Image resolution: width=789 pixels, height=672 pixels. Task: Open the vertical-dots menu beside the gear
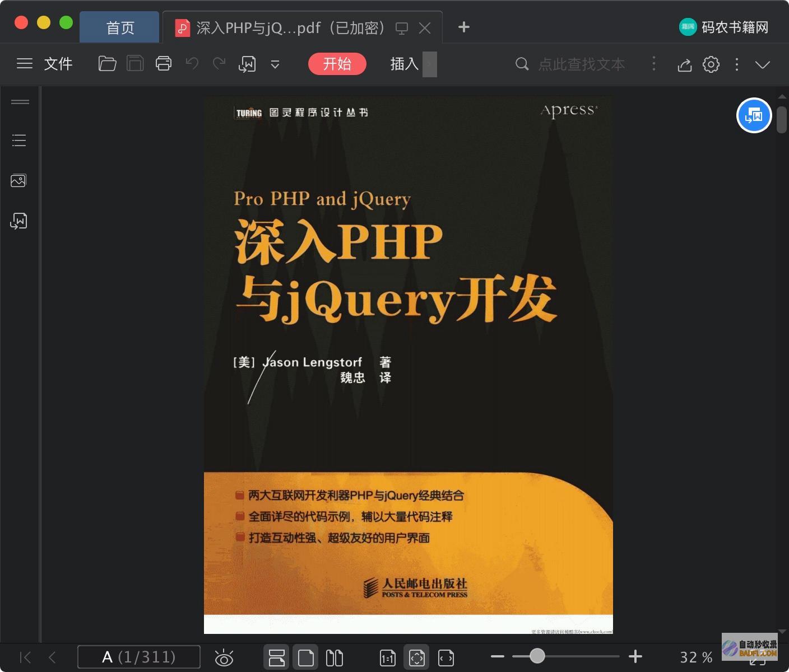coord(737,64)
